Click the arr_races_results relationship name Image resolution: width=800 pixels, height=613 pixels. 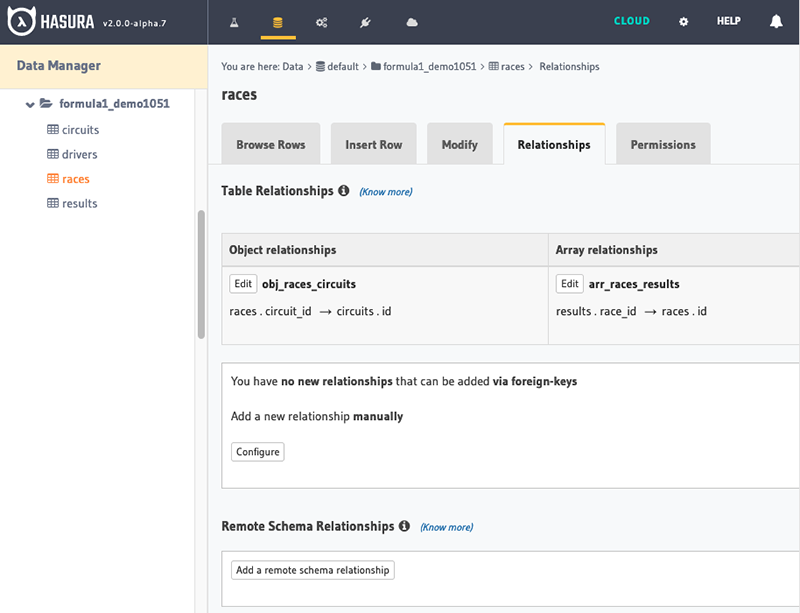coord(634,284)
